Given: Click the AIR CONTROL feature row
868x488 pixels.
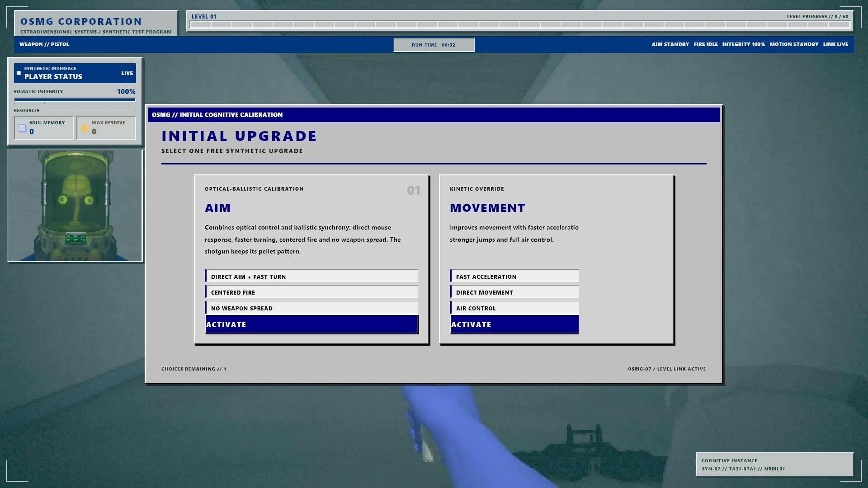Looking at the screenshot, I should (514, 308).
